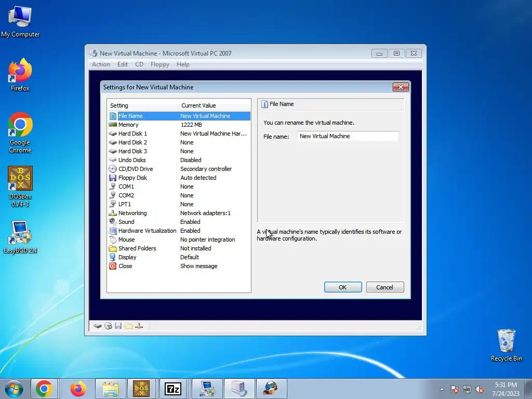Launch Google Chrome from the taskbar

click(44, 389)
